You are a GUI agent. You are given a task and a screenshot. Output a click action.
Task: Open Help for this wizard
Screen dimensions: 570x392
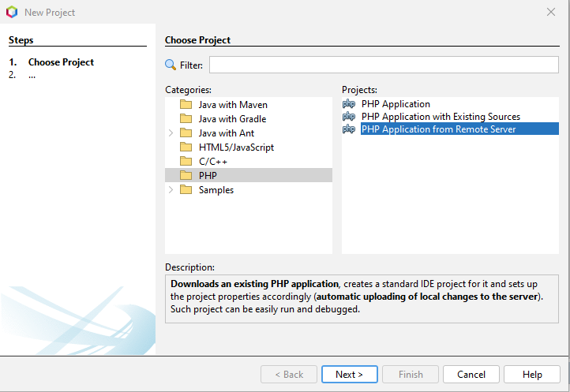pyautogui.click(x=531, y=375)
